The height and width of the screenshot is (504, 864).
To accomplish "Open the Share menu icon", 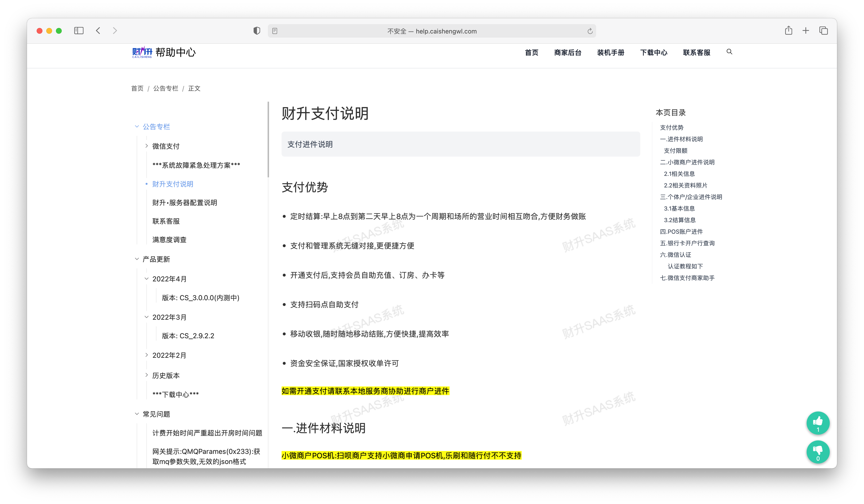I will [789, 31].
